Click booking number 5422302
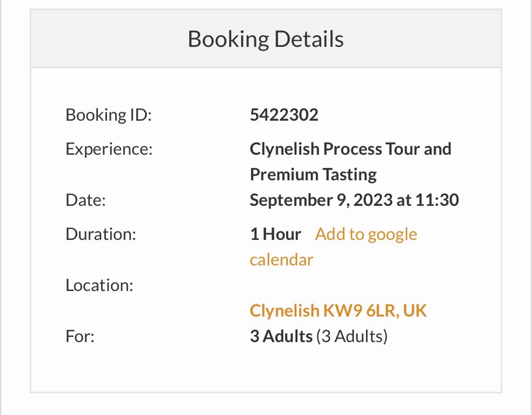Image resolution: width=532 pixels, height=415 pixels. tap(284, 115)
